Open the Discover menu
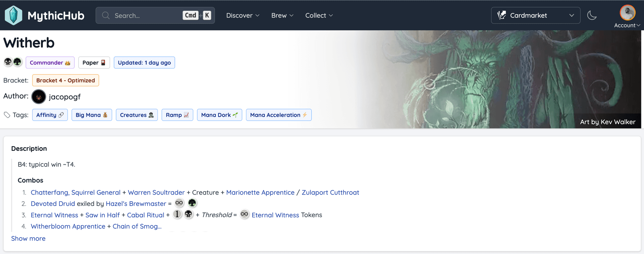Viewport: 644px width, 254px height. (243, 15)
